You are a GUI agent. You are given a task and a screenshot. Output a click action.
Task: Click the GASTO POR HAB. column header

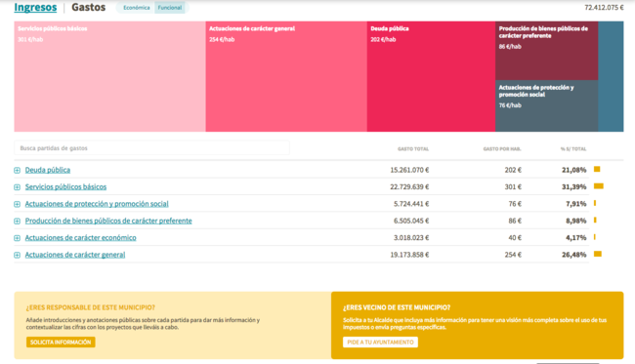[x=502, y=149]
